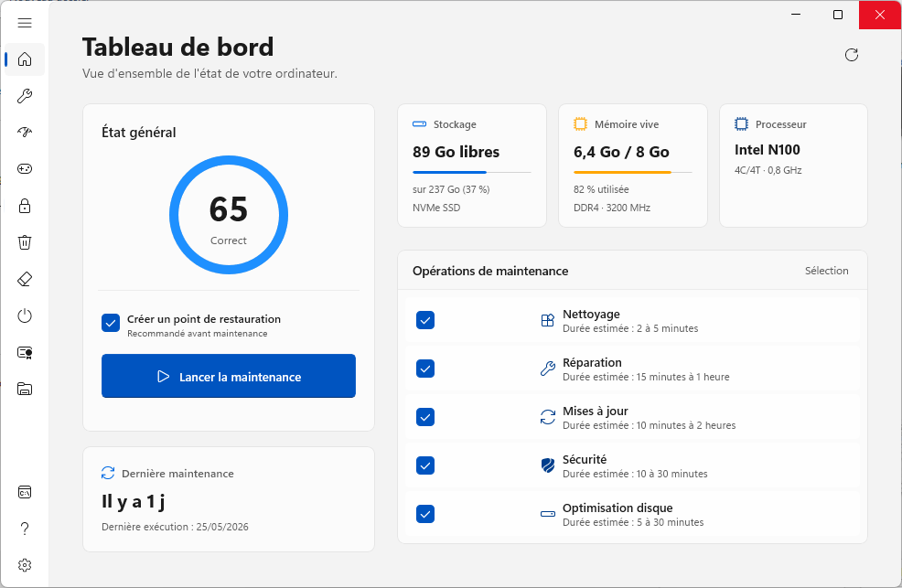
Task: Uncheck the Nettoyage operation checkbox
Action: [x=425, y=320]
